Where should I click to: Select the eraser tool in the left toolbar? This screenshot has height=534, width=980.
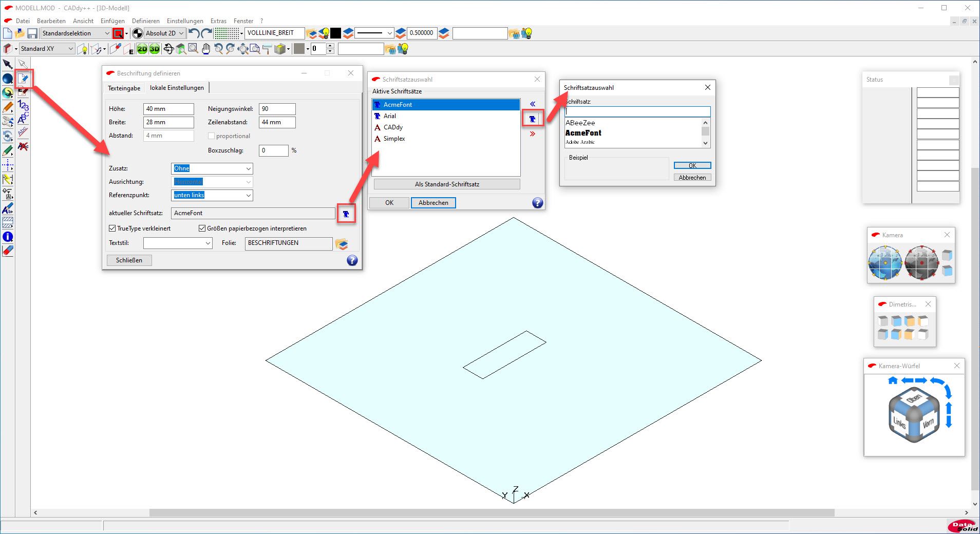[7, 251]
